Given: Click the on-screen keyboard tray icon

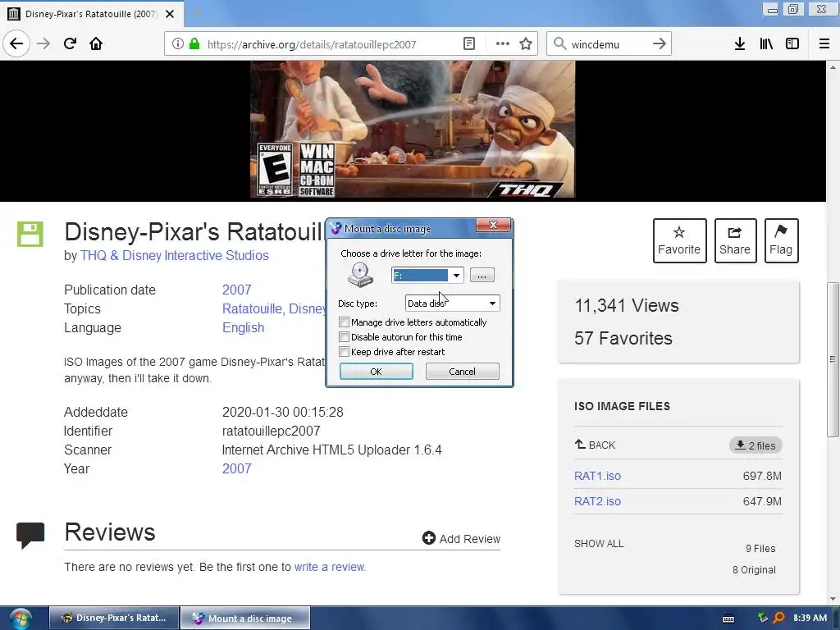Looking at the screenshot, I should point(728,619).
